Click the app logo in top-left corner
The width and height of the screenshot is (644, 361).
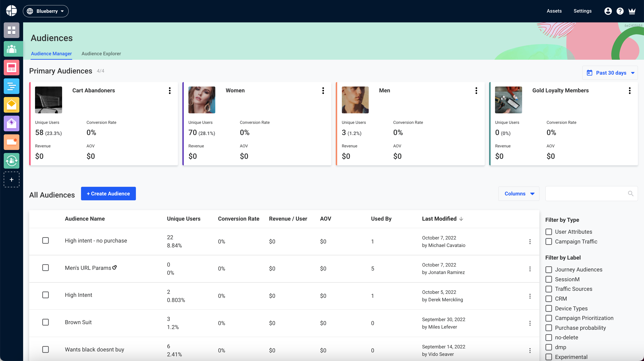coord(11,11)
